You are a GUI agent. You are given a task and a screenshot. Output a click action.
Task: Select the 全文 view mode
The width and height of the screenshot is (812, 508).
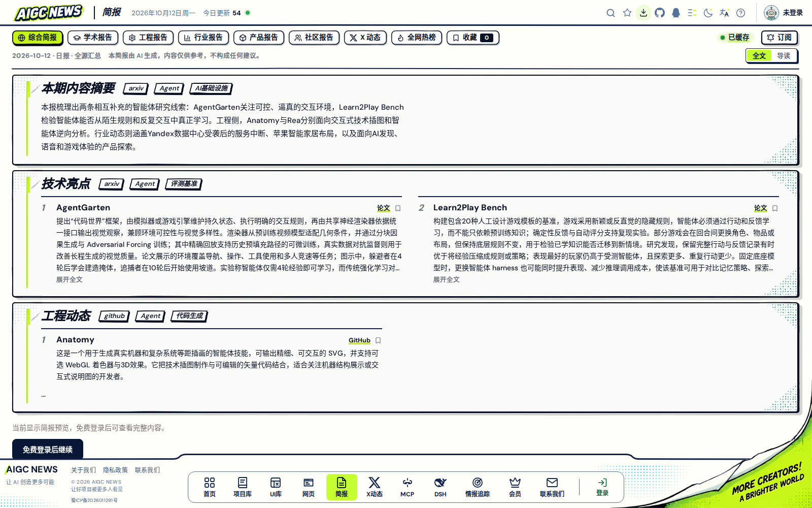coord(759,56)
